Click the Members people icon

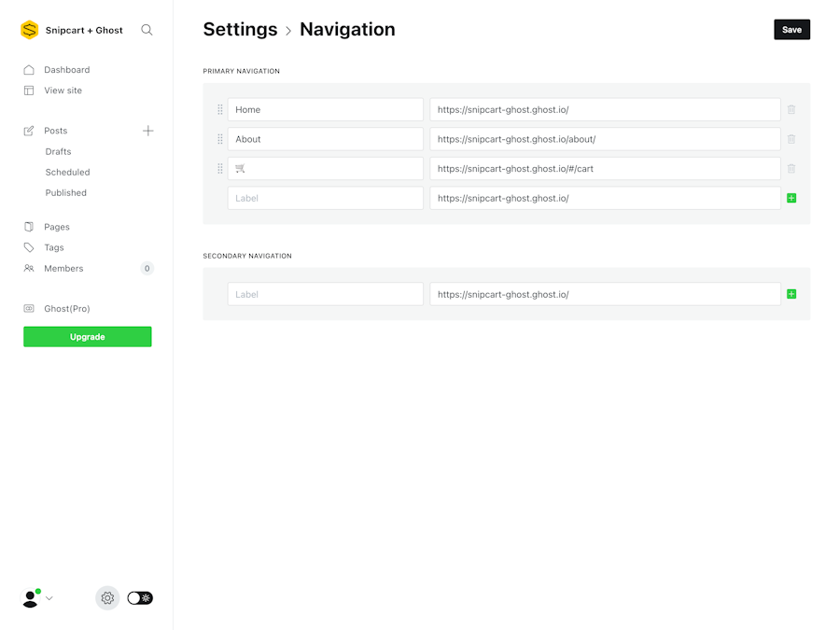point(29,269)
